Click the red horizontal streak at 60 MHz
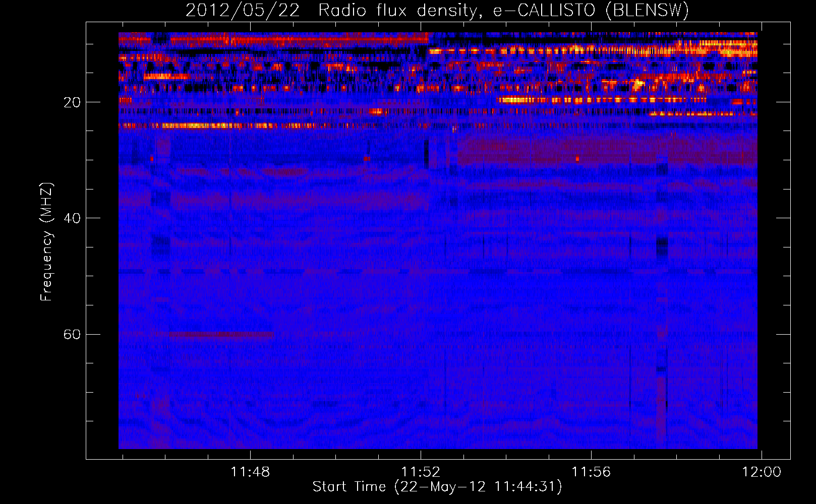Viewport: 816px width, 504px height. tap(221, 334)
